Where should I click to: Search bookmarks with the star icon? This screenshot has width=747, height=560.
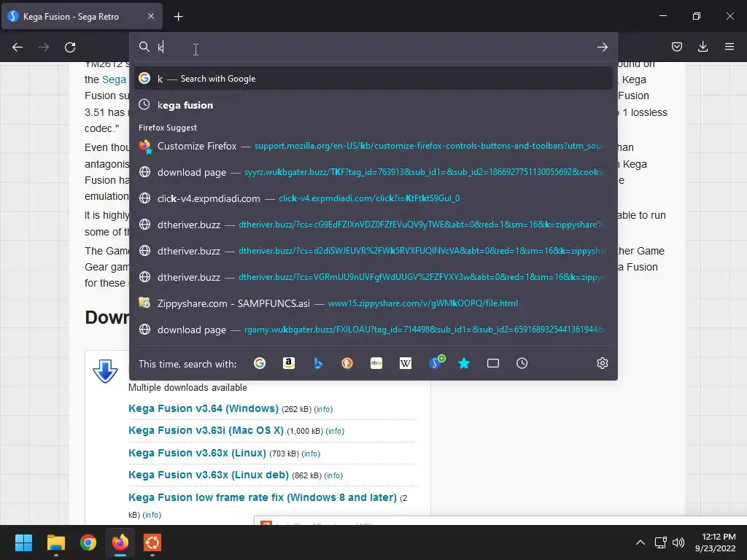click(x=463, y=363)
